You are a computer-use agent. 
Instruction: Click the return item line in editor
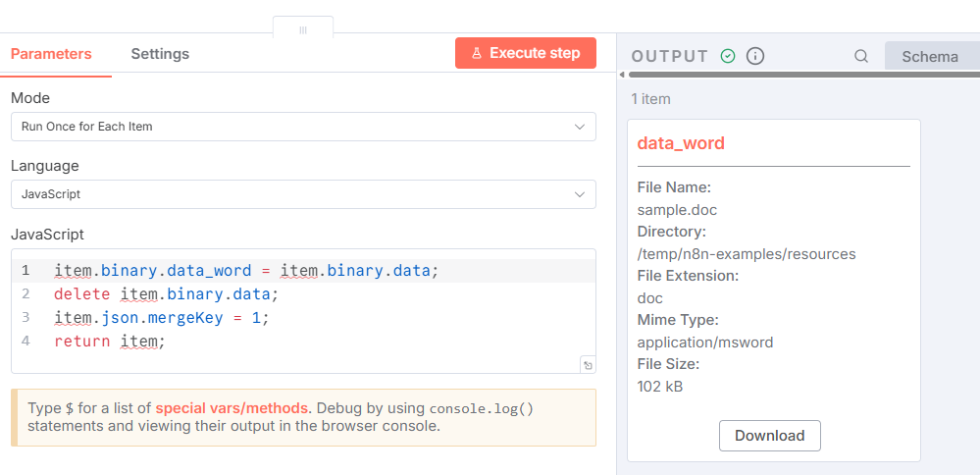pos(110,342)
